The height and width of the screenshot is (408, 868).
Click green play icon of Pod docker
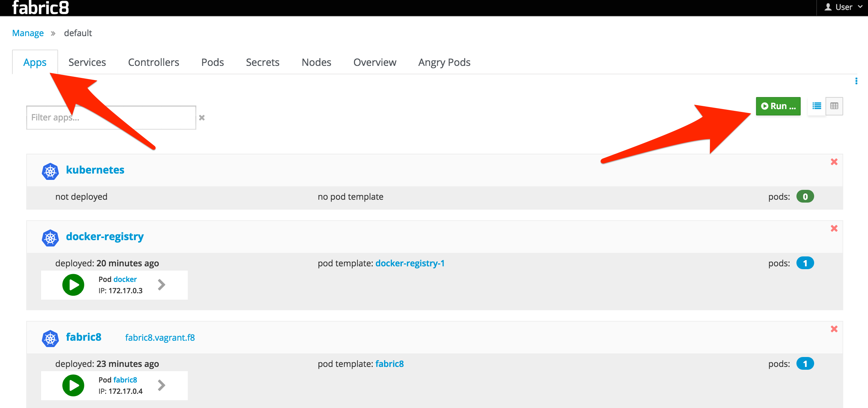click(x=73, y=285)
